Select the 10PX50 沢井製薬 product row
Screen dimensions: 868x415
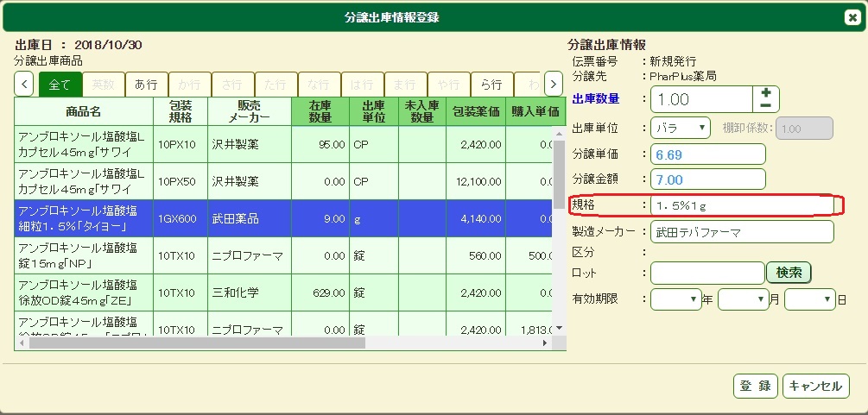tap(283, 181)
